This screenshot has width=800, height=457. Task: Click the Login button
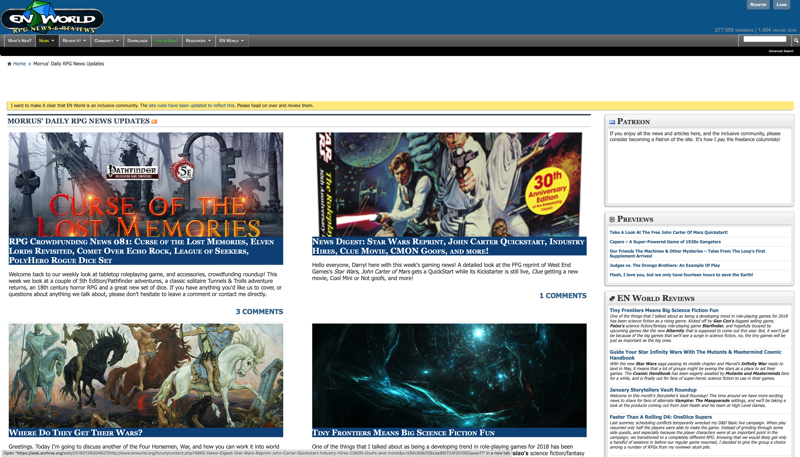[x=782, y=4]
